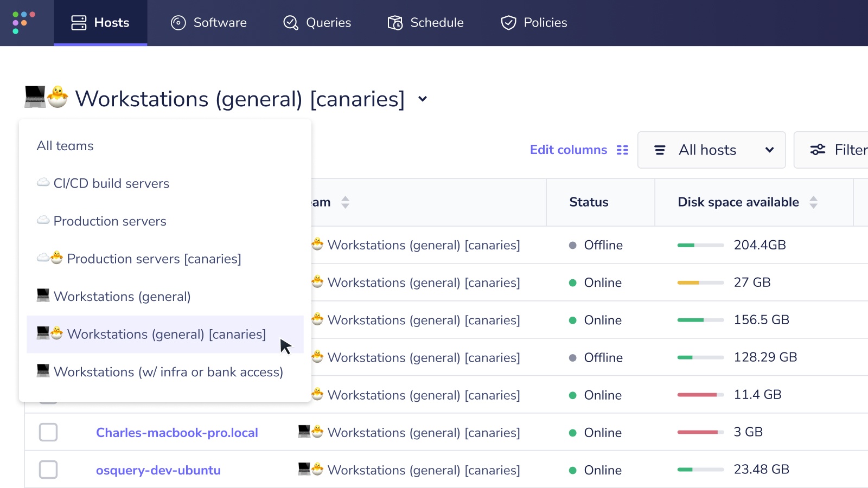This screenshot has height=488, width=868.
Task: Click team icon in osquery-dev-ubuntu row
Action: [x=311, y=469]
